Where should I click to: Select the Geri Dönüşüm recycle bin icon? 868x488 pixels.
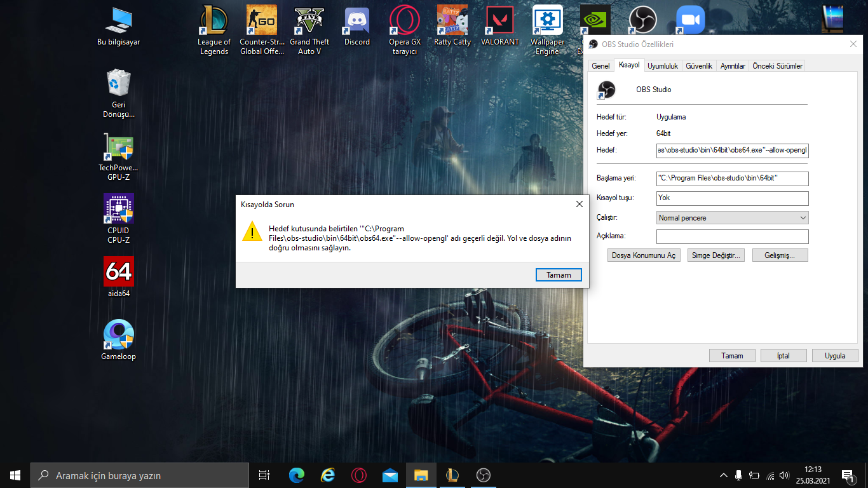pyautogui.click(x=118, y=93)
